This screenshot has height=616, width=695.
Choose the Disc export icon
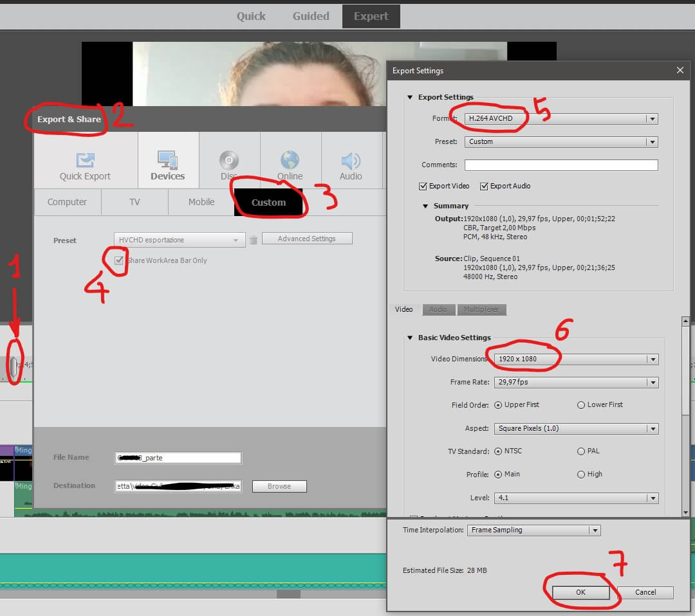[x=229, y=161]
